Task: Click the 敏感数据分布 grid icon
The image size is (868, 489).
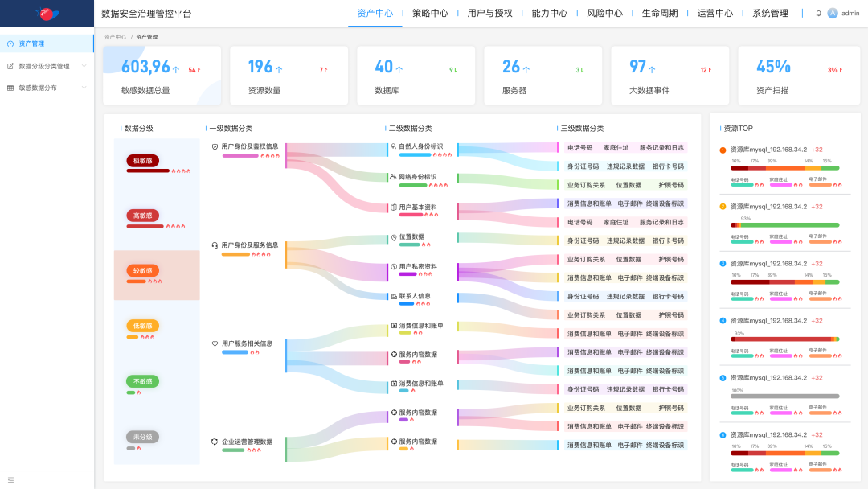Action: point(9,89)
